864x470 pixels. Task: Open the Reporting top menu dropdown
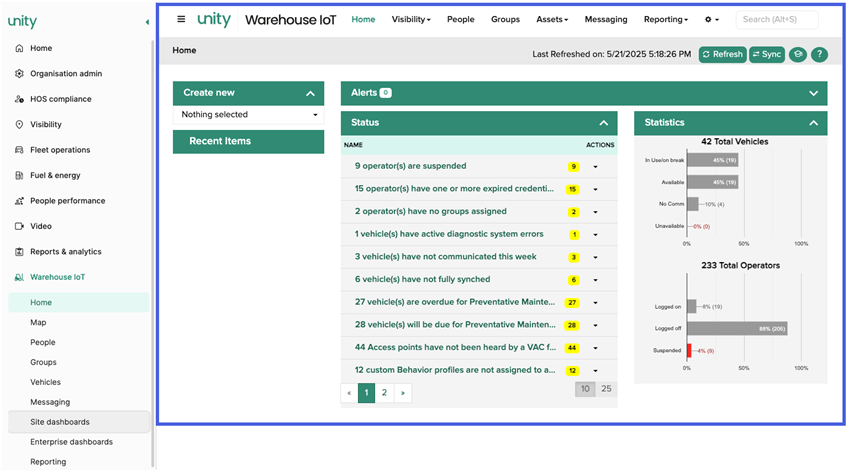(x=666, y=19)
